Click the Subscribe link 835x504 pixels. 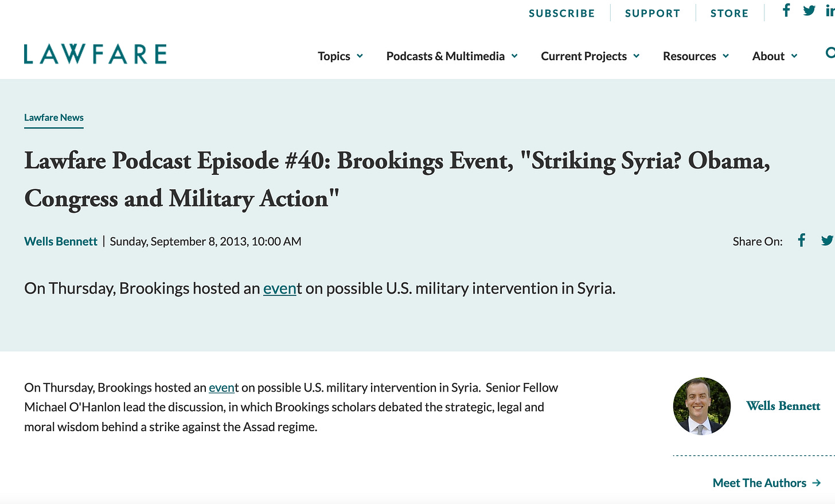click(x=562, y=13)
